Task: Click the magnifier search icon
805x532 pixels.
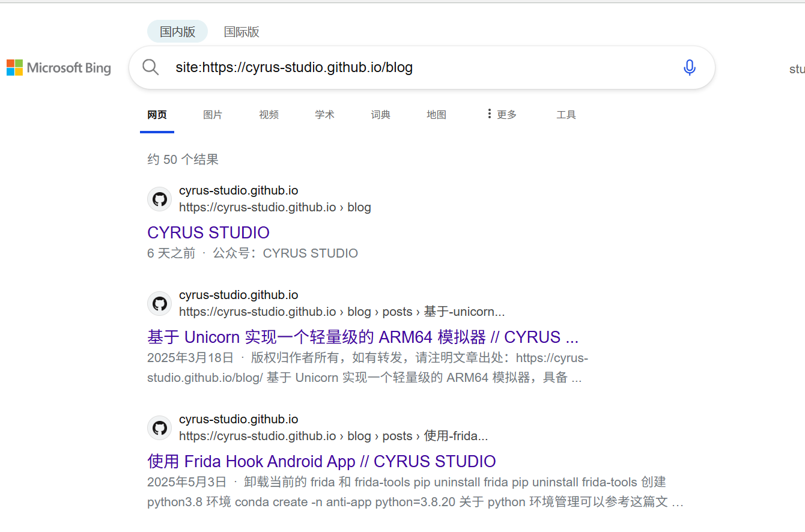Action: (x=151, y=67)
